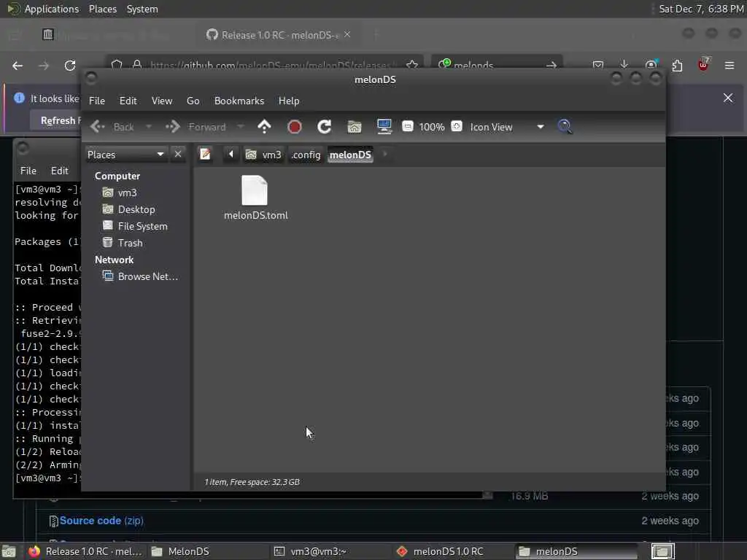Open the Computer icon in the toolbar
Image resolution: width=747 pixels, height=560 pixels.
[384, 126]
